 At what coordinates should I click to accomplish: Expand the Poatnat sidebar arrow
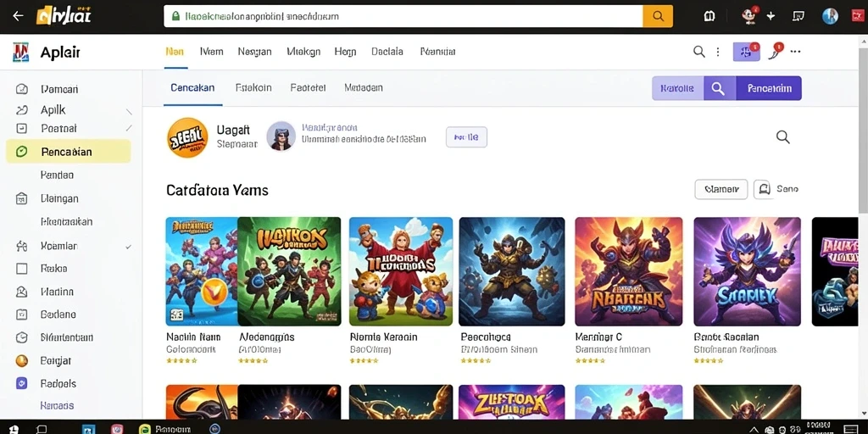[x=129, y=129]
